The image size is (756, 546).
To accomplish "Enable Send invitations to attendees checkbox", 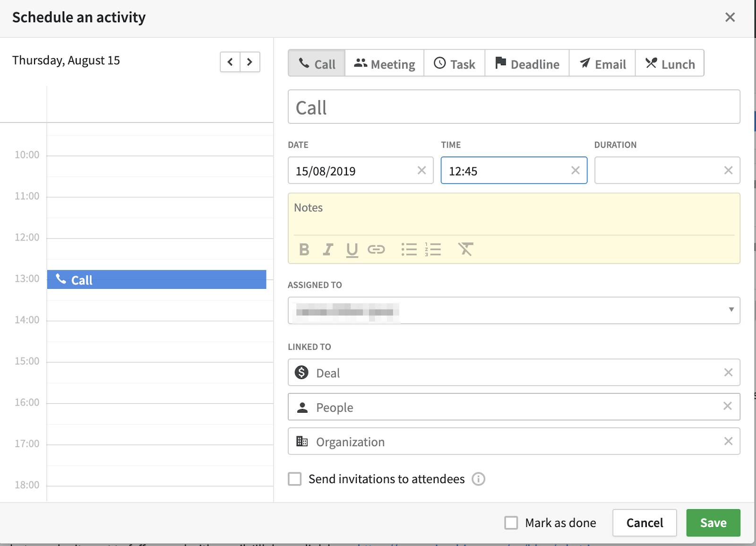I will 295,479.
